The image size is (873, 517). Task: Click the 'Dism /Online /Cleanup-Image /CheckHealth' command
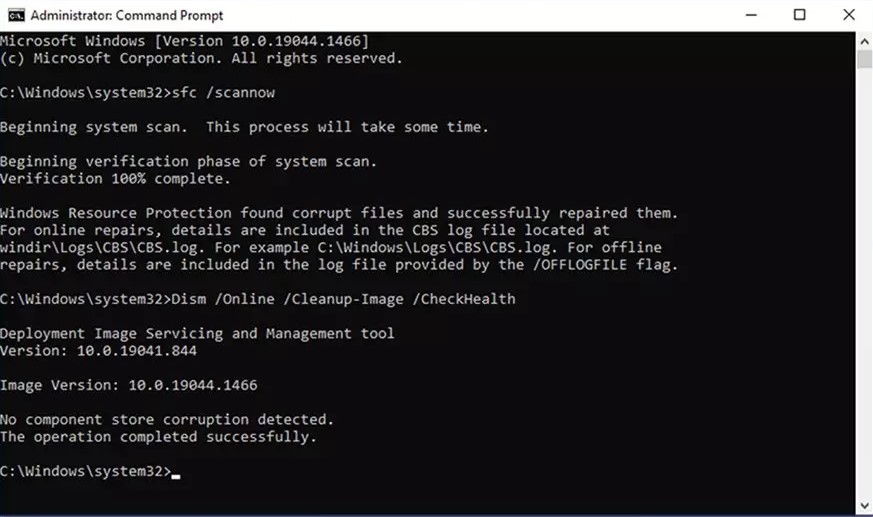point(344,298)
